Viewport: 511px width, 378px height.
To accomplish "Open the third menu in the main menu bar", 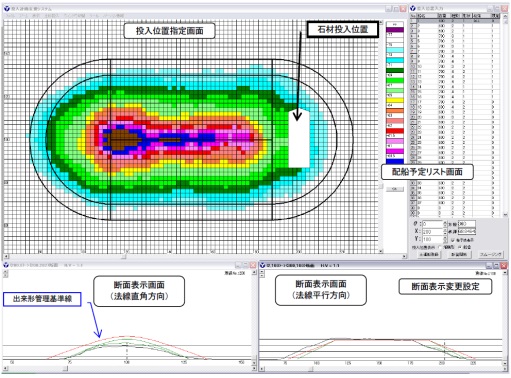I will pos(35,16).
